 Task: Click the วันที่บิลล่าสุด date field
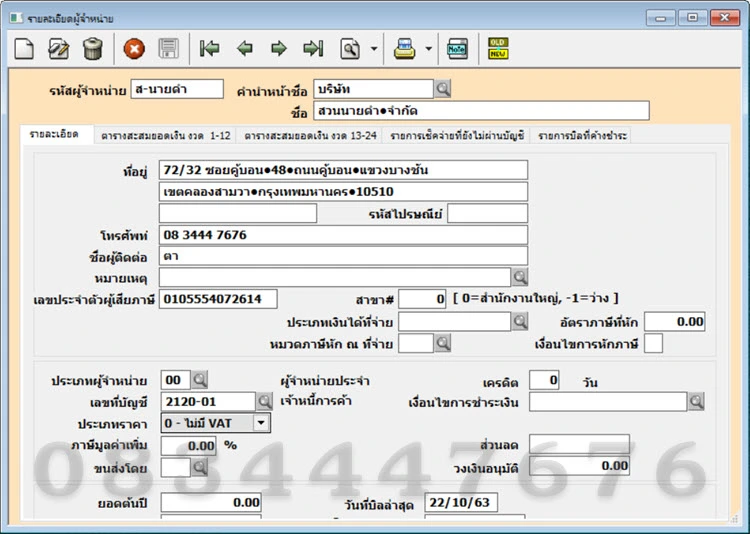click(x=461, y=502)
